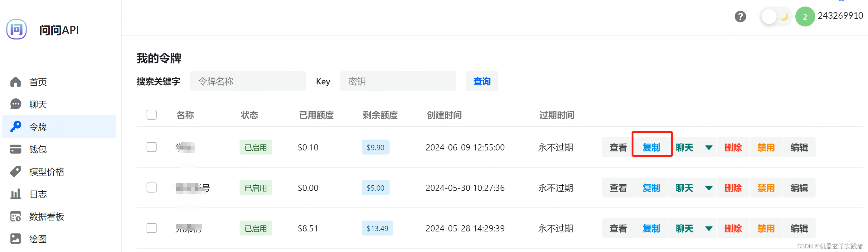Check the row created 2024-05-28 14:29:39
The width and height of the screenshot is (868, 252).
pos(152,228)
